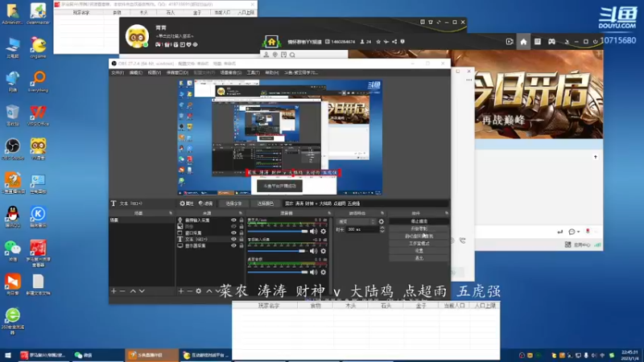Adjust the first OBS mixer volume slider

tap(278, 232)
